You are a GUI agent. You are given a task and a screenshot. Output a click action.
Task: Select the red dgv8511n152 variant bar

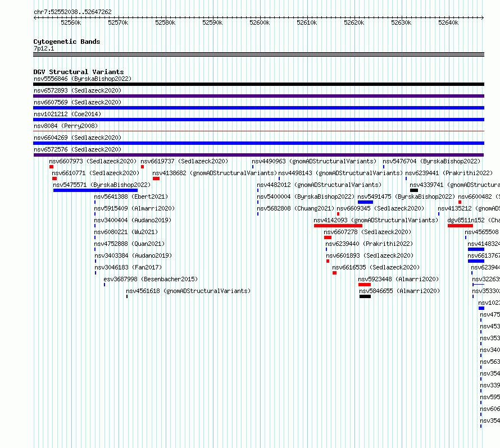[x=460, y=226]
